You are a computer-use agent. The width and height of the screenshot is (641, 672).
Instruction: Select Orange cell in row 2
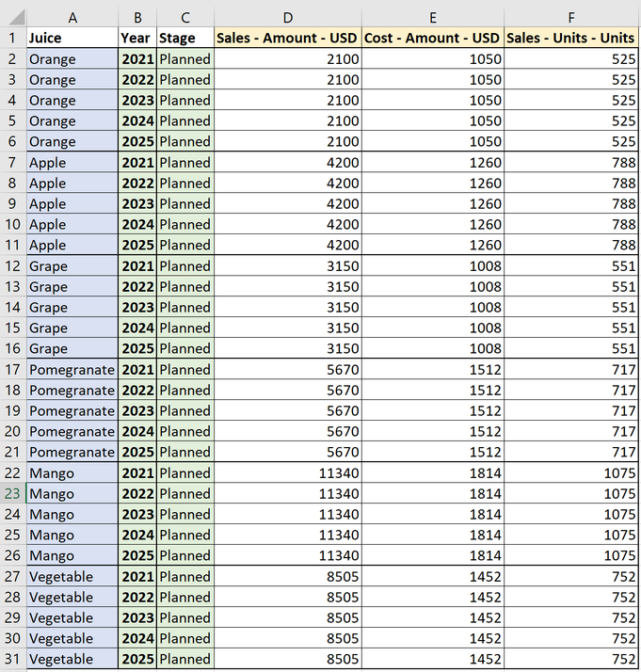[72, 58]
